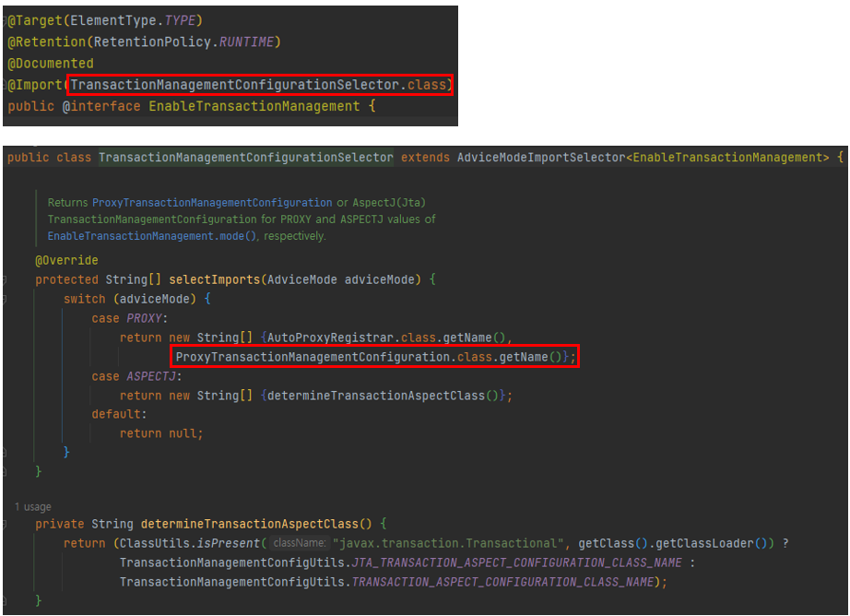Click "javax.transaction.Transactional" string literal
Screen dimensions: 850x616
click(x=448, y=543)
